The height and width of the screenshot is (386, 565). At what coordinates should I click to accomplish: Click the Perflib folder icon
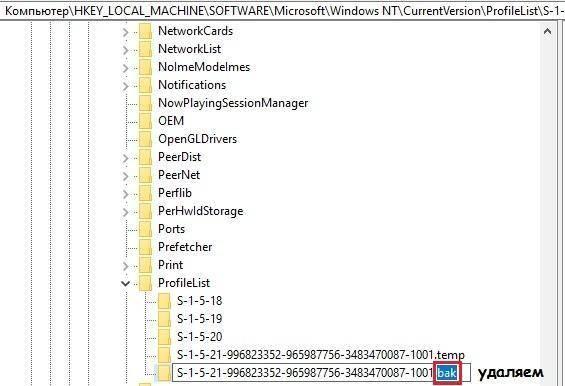point(146,193)
